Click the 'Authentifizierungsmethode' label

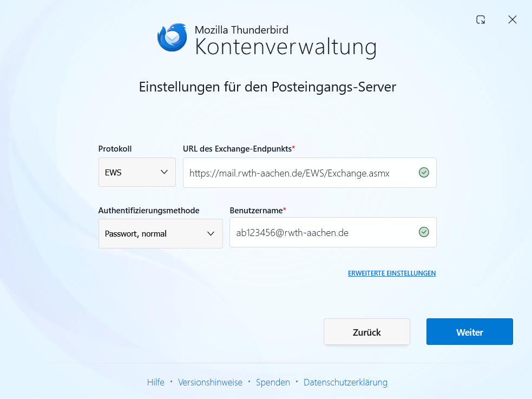pos(149,211)
